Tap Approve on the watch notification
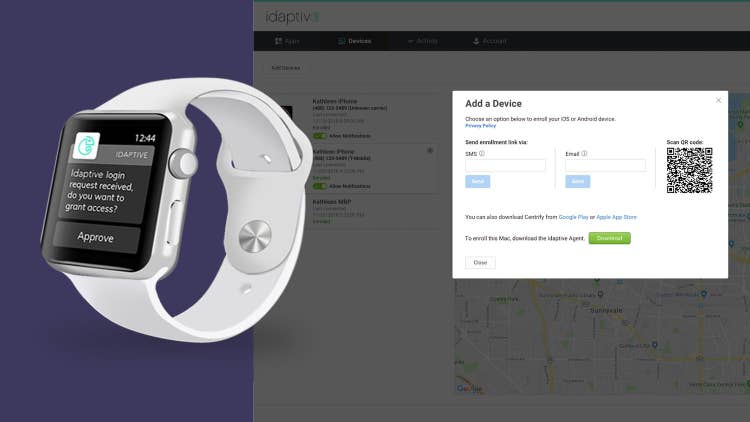 tap(96, 237)
